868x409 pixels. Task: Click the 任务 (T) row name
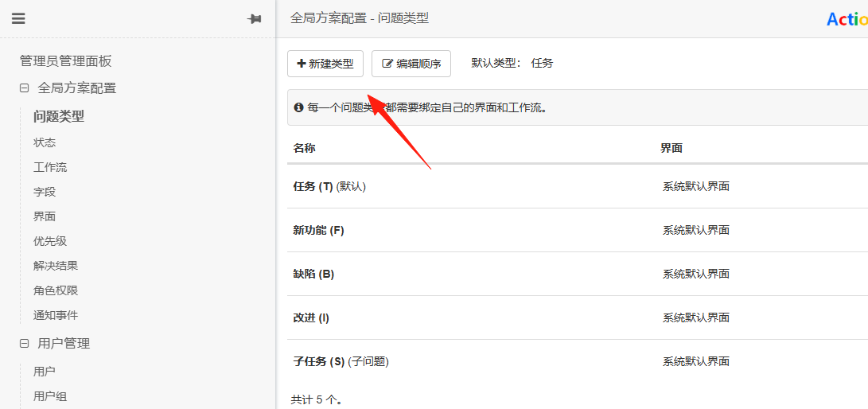tap(313, 186)
